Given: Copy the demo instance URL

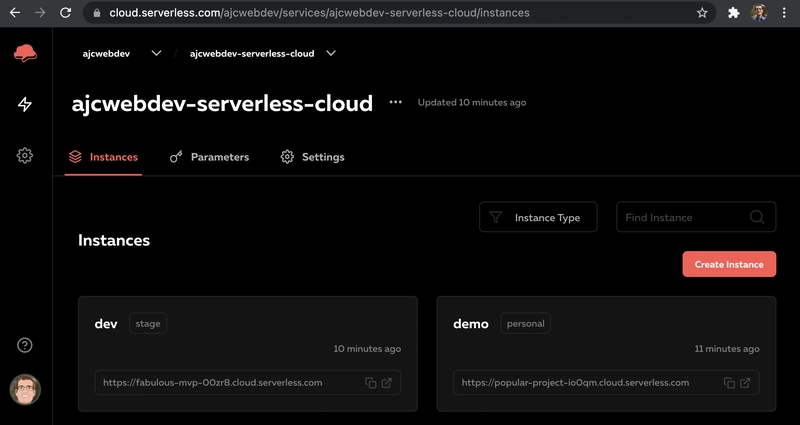Looking at the screenshot, I should tap(730, 383).
